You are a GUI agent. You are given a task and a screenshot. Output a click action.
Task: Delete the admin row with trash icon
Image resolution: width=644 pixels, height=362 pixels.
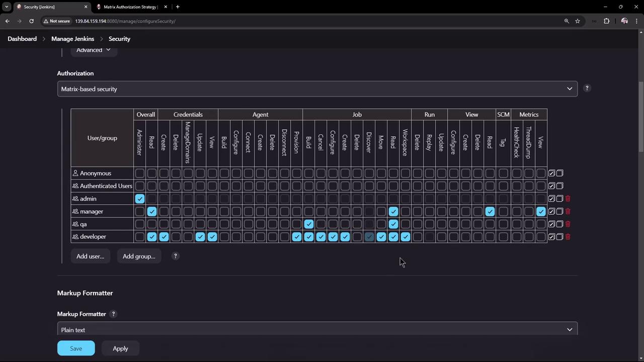tap(568, 199)
